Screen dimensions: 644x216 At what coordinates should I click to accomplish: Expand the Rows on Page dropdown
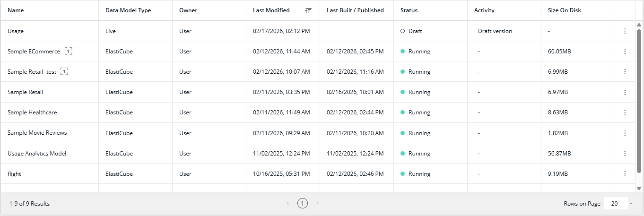click(631, 204)
